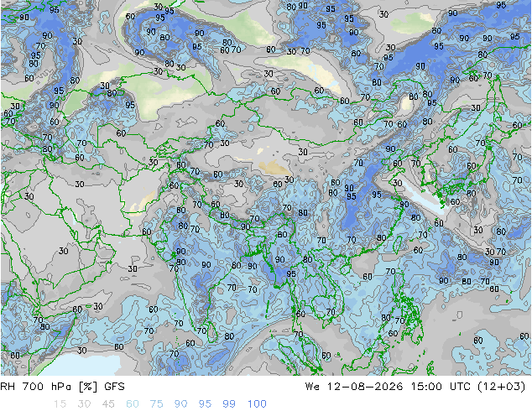Viewport: 532px width, 411px height.
Task: Click the date 'We 12-08-2026'
Action: 354,387
